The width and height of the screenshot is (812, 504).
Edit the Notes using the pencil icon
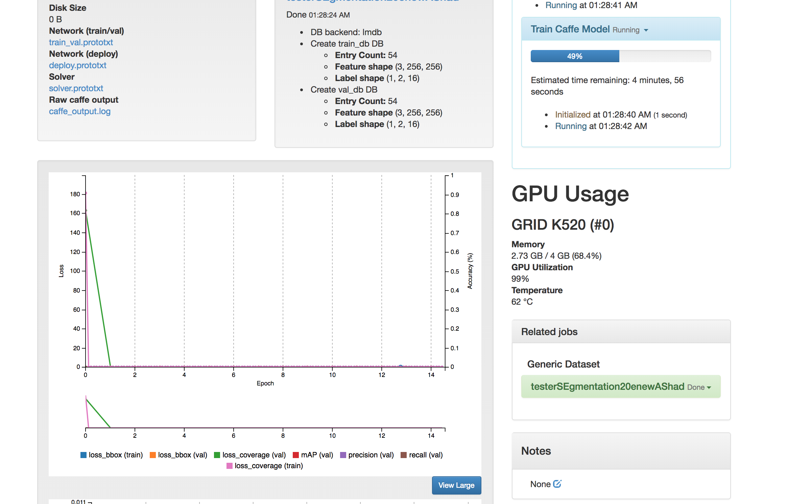(558, 484)
